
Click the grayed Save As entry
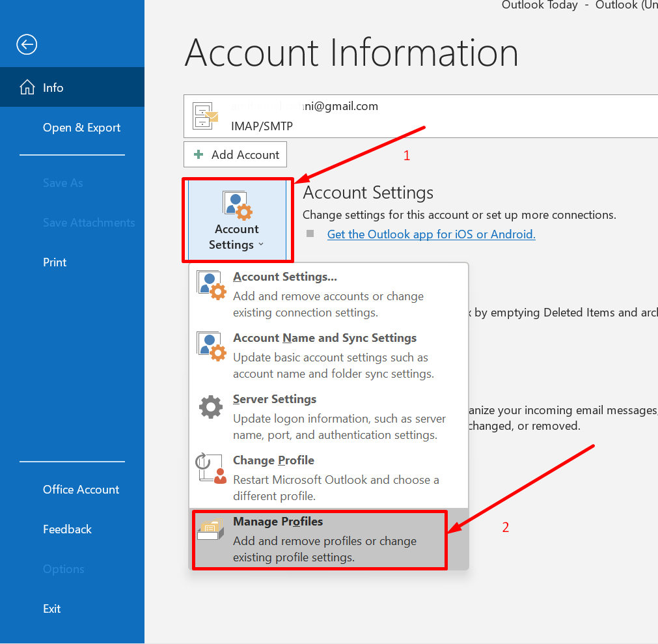[63, 183]
